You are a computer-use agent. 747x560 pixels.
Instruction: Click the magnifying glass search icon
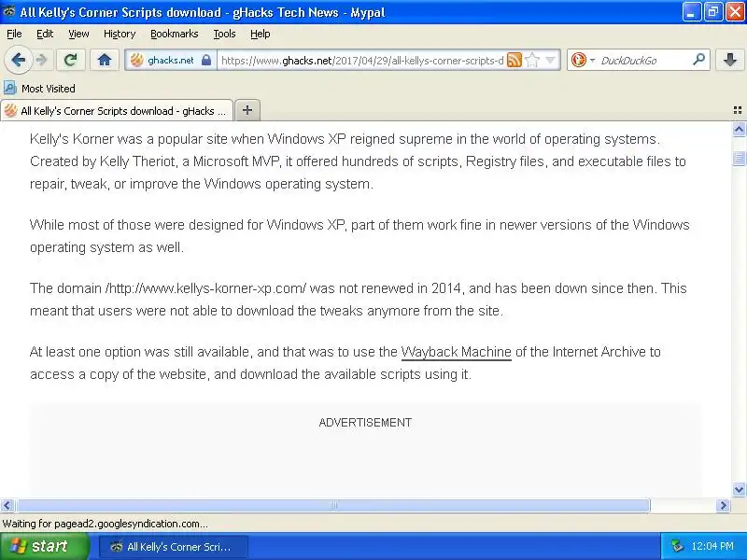coord(698,60)
